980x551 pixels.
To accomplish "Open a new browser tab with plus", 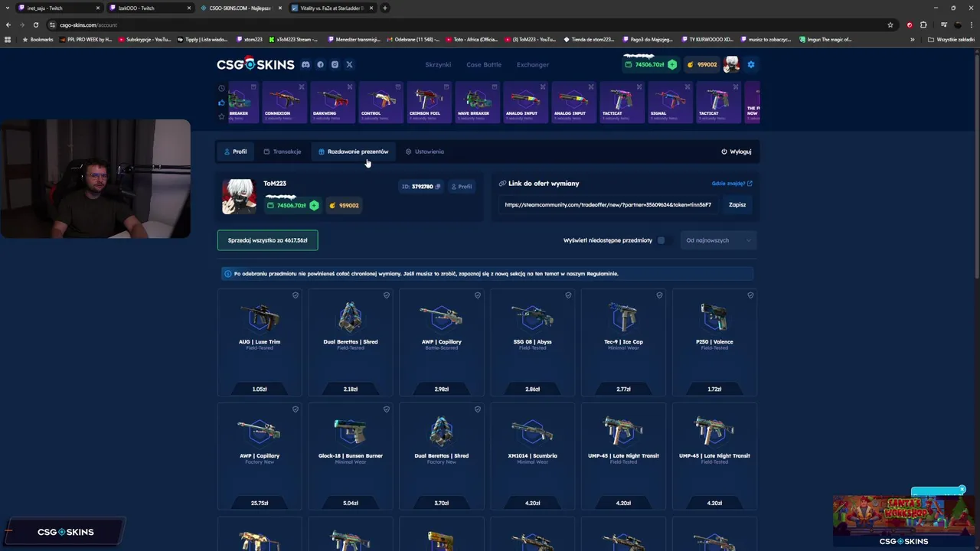I will (385, 8).
